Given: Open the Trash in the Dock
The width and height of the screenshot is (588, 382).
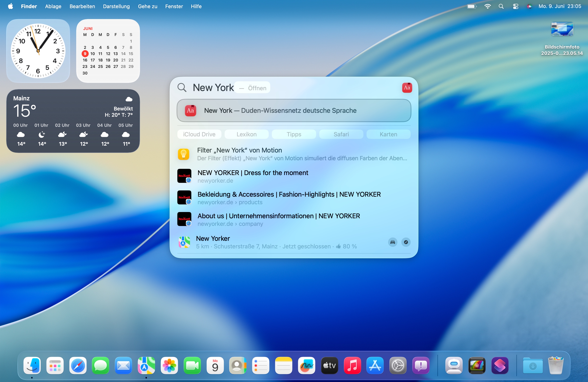Looking at the screenshot, I should (556, 365).
